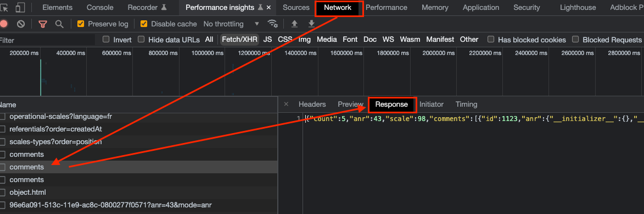644x214 pixels.
Task: Switch to the Console tab
Action: pyautogui.click(x=100, y=7)
